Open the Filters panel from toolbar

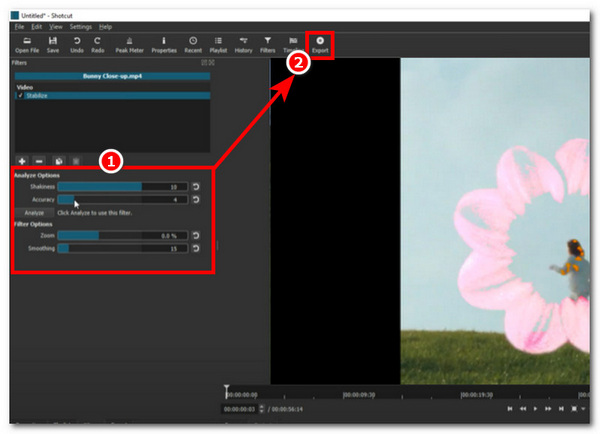pos(268,43)
